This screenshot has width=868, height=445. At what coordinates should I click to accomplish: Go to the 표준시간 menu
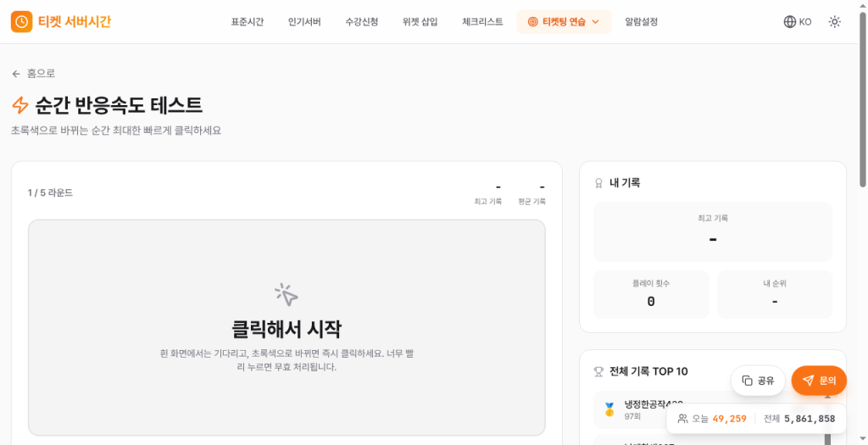pyautogui.click(x=248, y=22)
